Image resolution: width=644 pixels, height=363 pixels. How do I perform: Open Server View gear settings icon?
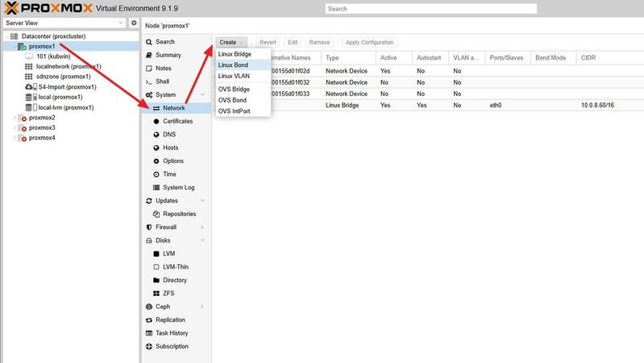pos(134,23)
